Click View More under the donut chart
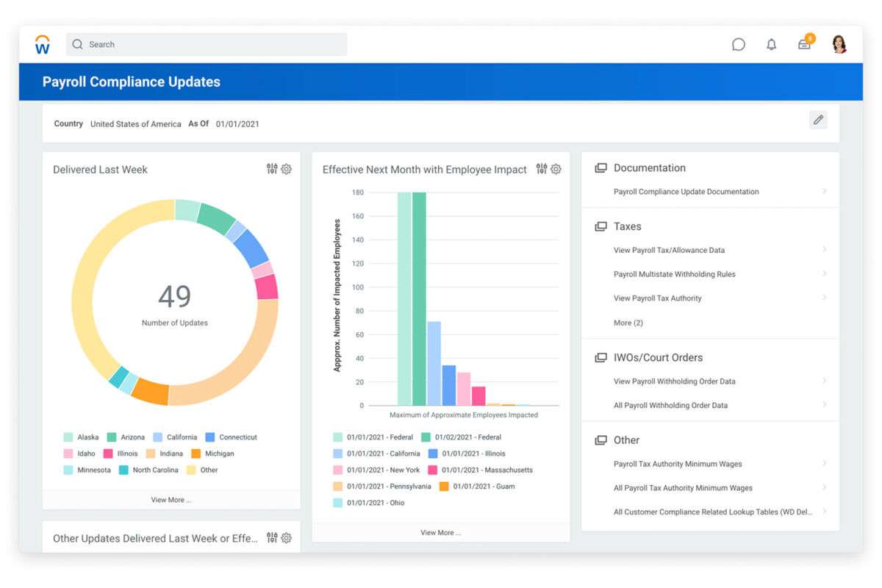This screenshot has width=882, height=588. (x=171, y=500)
